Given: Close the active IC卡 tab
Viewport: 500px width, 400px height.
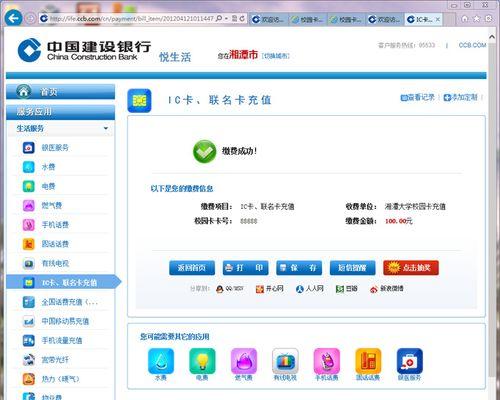Looking at the screenshot, I should click(x=438, y=20).
